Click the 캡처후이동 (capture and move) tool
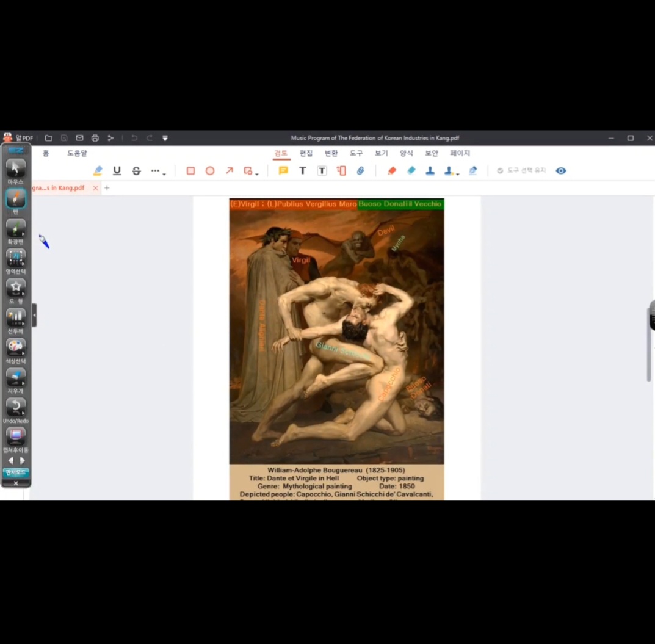 click(x=15, y=440)
